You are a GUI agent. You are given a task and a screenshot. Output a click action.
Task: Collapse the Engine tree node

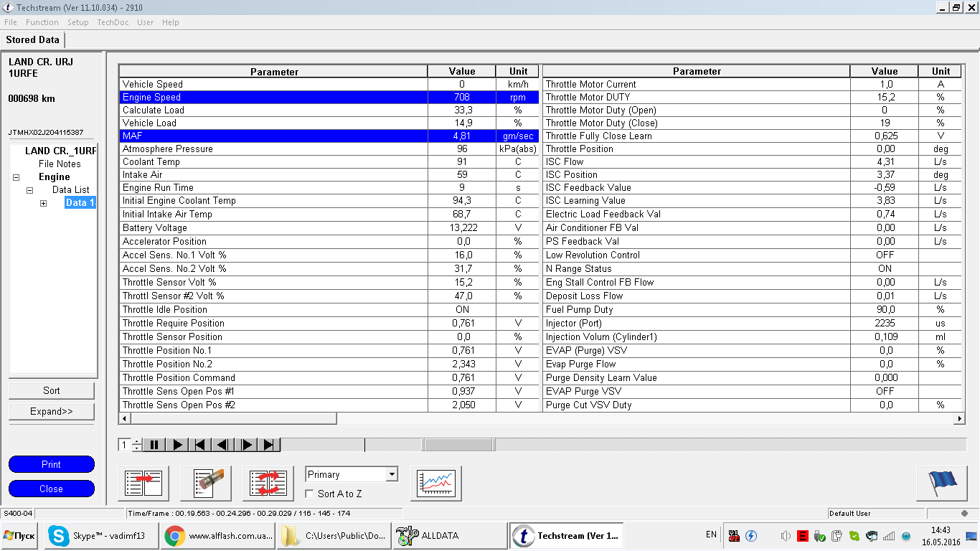[x=16, y=177]
